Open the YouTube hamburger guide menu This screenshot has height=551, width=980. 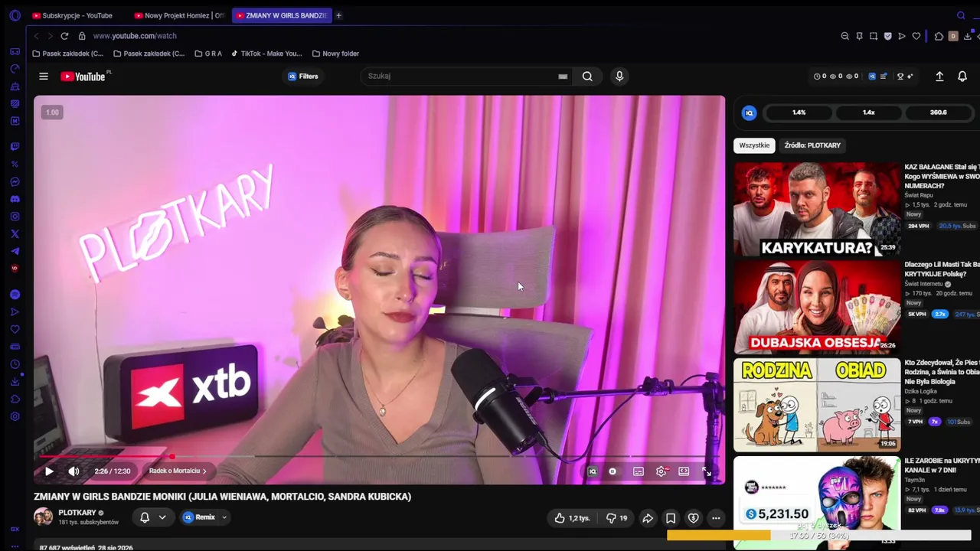(44, 77)
